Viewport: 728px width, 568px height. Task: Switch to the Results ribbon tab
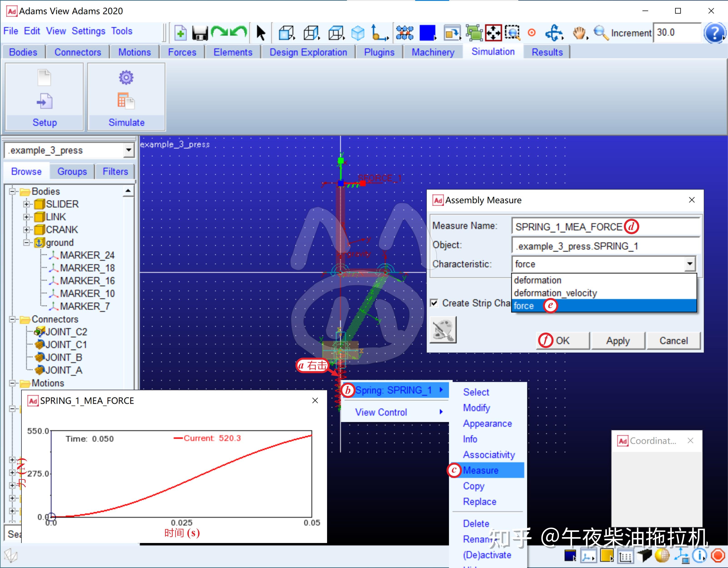(547, 52)
